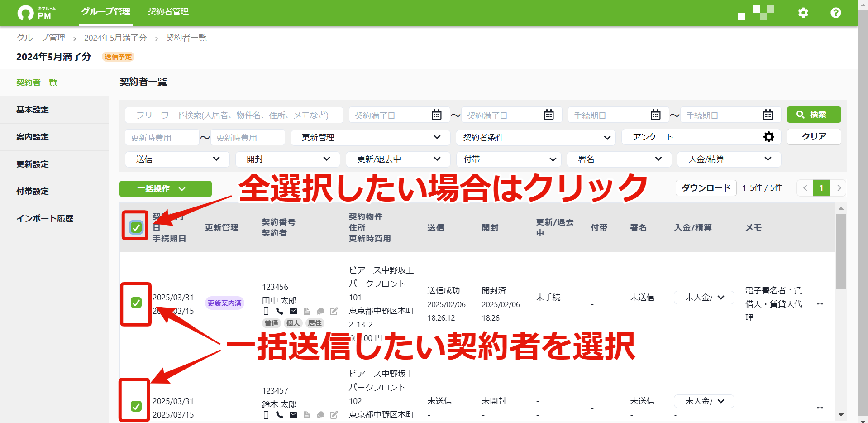Expand 送信 filter dropdown
Viewport: 868px width, 423px height.
point(177,159)
